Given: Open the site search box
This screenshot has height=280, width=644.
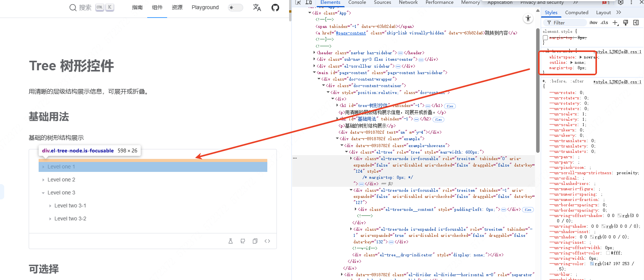Looking at the screenshot, I should (91, 7).
